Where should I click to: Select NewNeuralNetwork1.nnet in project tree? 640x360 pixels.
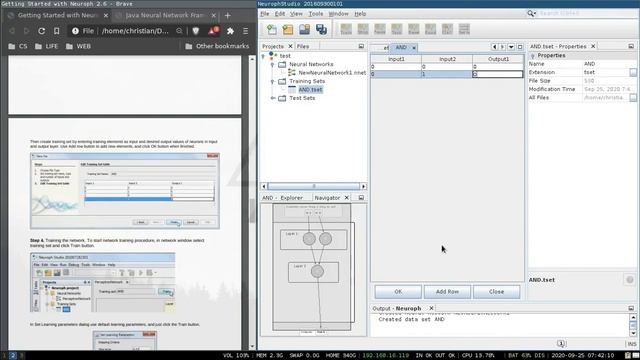pyautogui.click(x=327, y=73)
